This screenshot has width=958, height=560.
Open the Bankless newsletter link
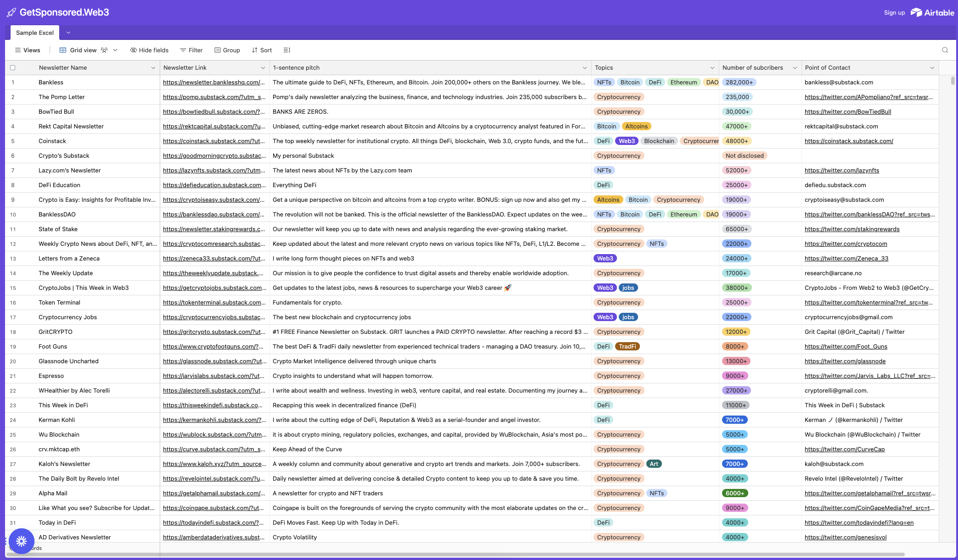[x=213, y=83]
